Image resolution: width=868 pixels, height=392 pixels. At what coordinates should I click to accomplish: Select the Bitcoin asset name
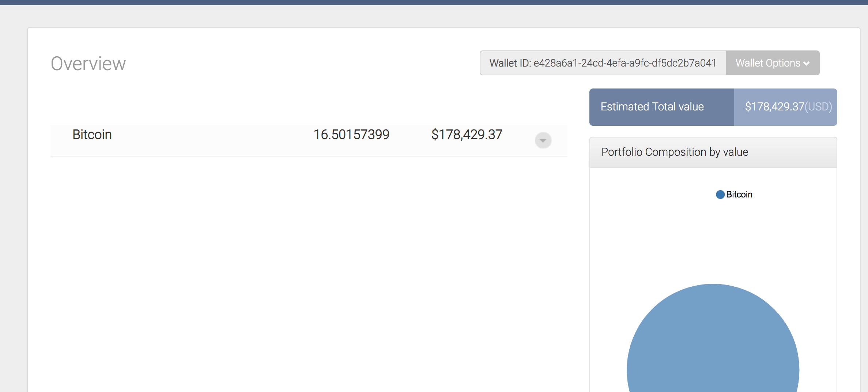pos(92,135)
